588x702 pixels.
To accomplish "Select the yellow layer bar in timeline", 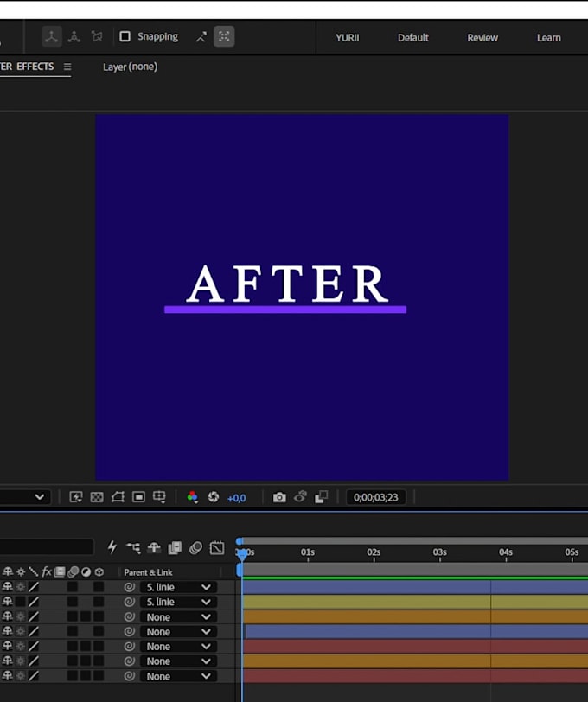I will tap(415, 602).
